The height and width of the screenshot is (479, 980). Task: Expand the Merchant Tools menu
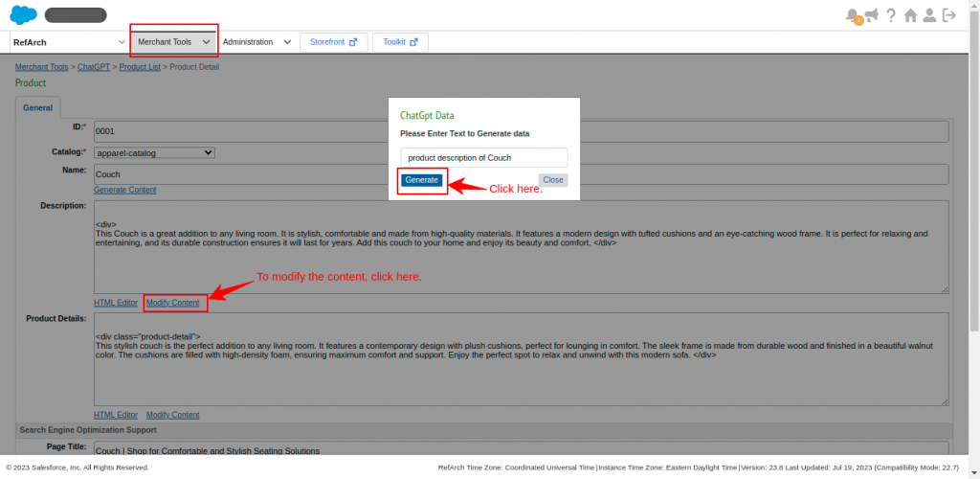[x=173, y=42]
